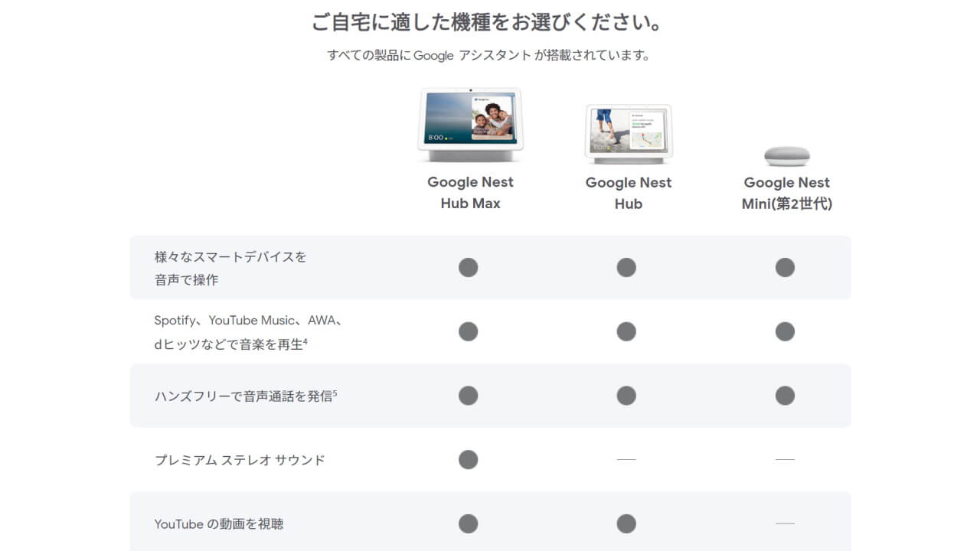Image resolution: width=980 pixels, height=551 pixels.
Task: Select the Google Nest Hub heading
Action: pyautogui.click(x=628, y=193)
